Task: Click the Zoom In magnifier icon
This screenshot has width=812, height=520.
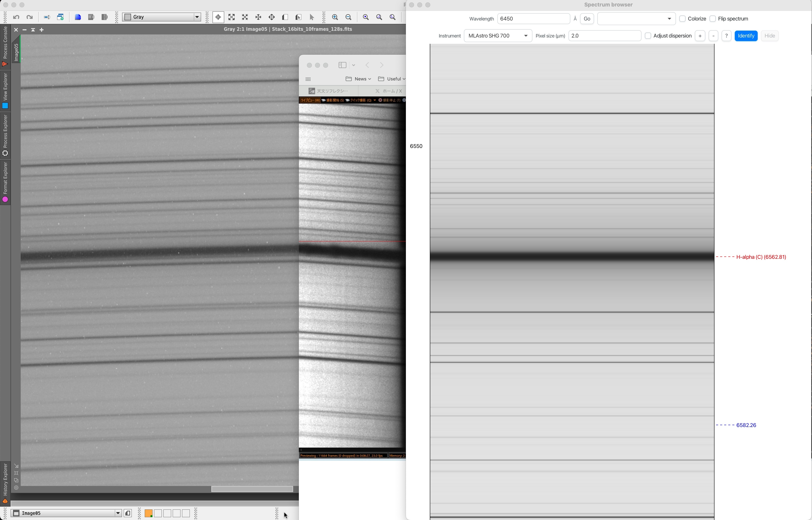Action: (x=335, y=17)
